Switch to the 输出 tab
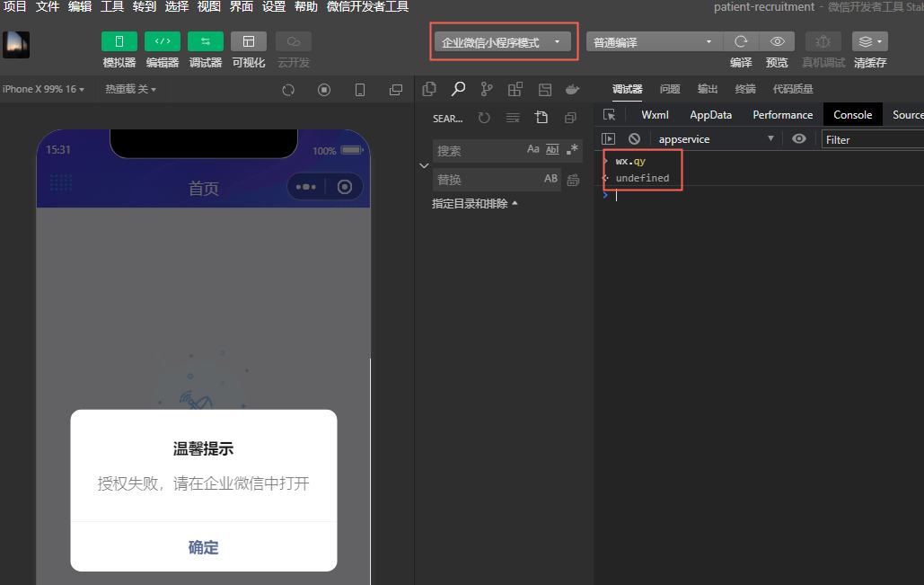 point(708,89)
